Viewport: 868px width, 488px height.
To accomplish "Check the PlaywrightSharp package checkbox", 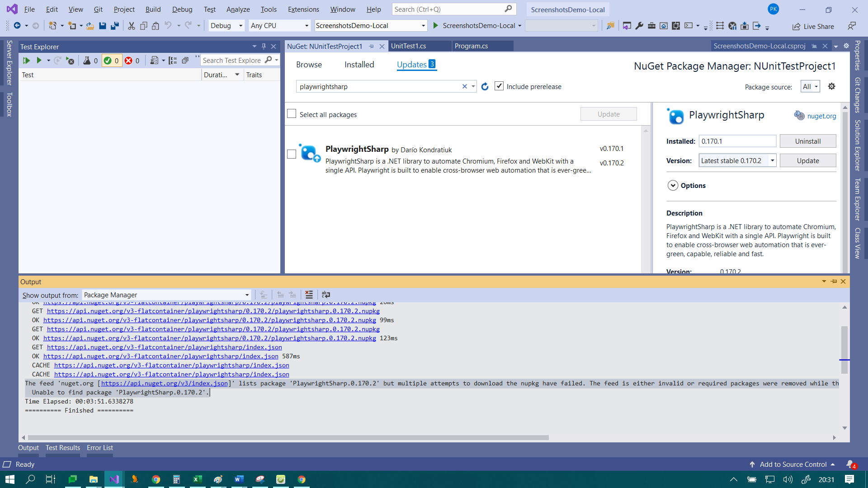I will tap(292, 154).
